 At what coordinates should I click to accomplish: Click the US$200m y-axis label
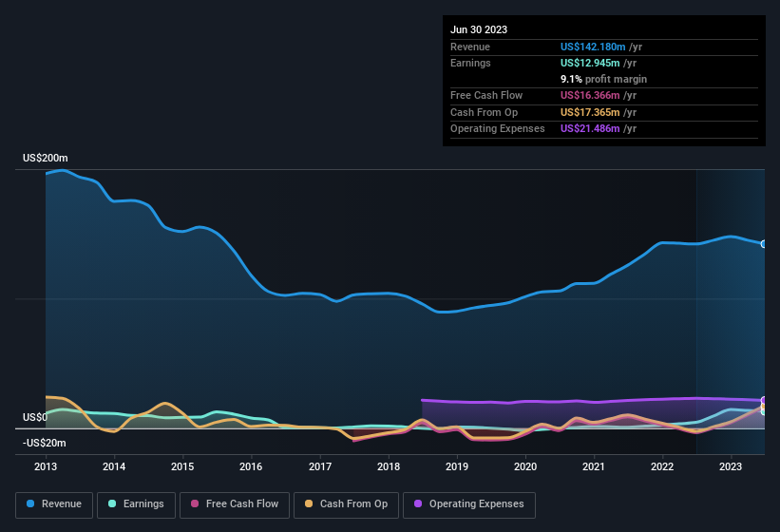click(46, 158)
